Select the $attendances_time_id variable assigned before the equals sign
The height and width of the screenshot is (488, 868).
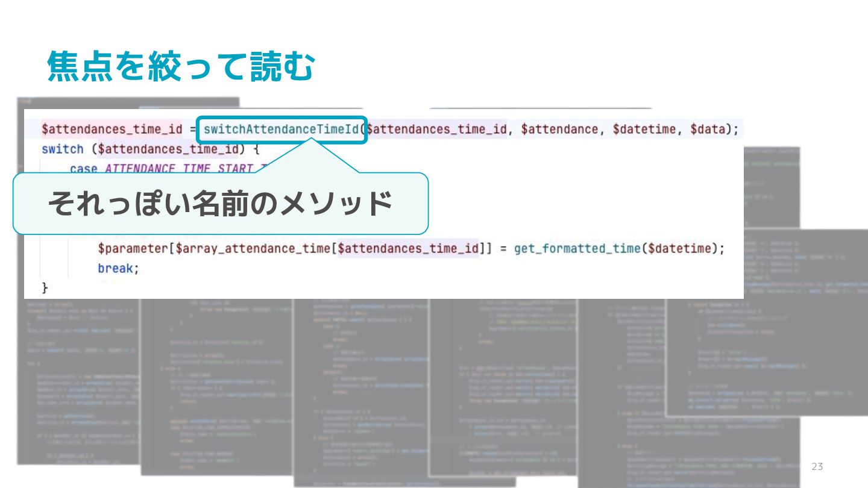pyautogui.click(x=112, y=130)
